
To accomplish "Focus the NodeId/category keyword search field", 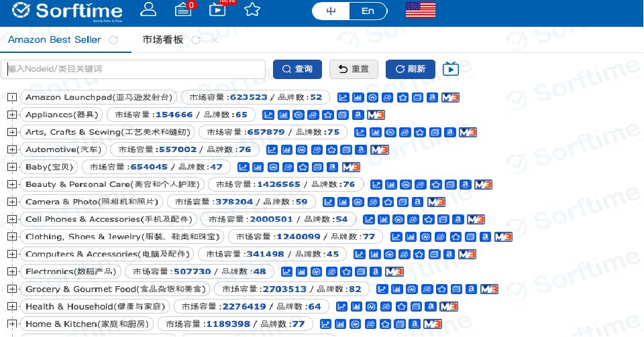I will point(133,69).
